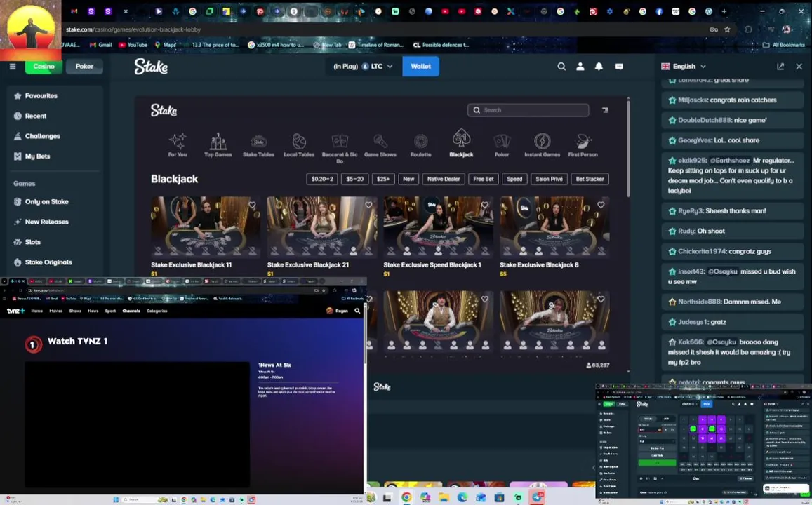Open the Baccarat & Sic Bo category
Viewport: 812px width, 505px height.
340,147
